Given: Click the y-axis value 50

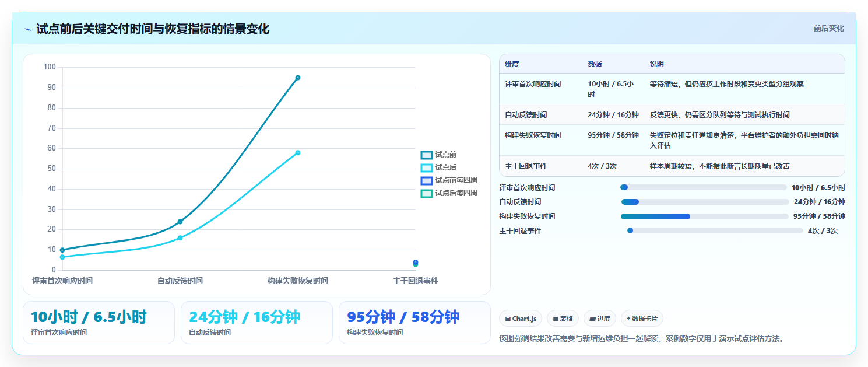Looking at the screenshot, I should tap(51, 169).
